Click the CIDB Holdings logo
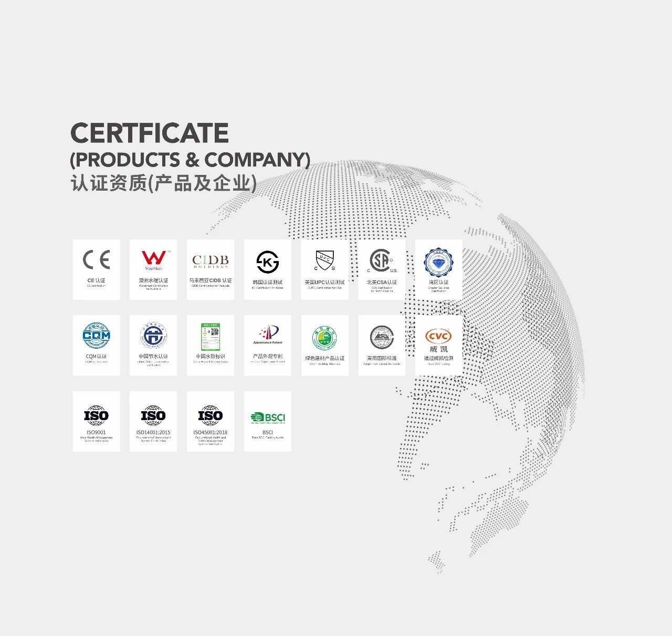Viewport: 672px width, 636px height. tap(211, 261)
